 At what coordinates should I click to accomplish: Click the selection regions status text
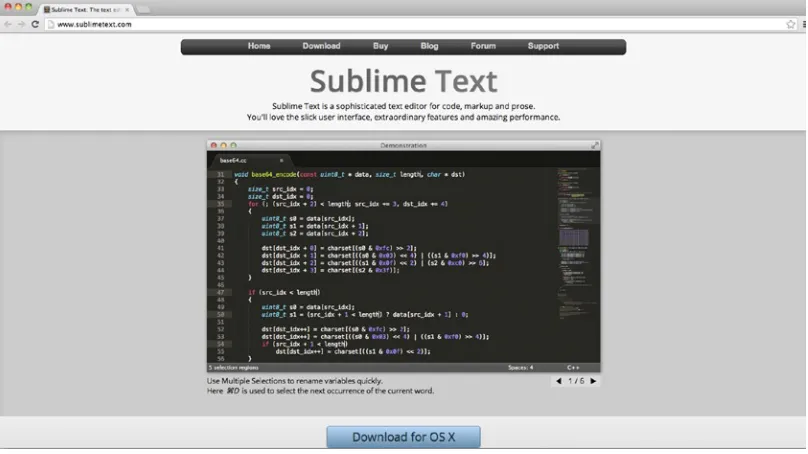point(233,367)
